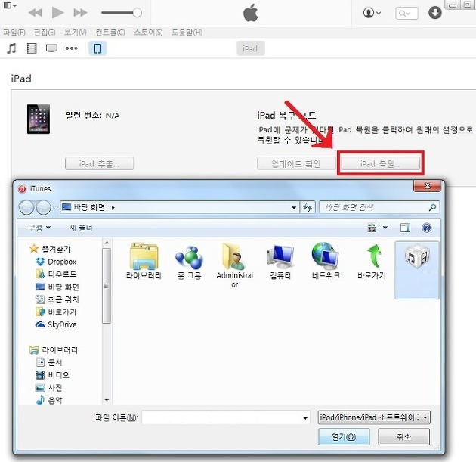The image size is (476, 462).
Task: Open the iTunes window menu icon at top-left
Action: [x=10, y=5]
